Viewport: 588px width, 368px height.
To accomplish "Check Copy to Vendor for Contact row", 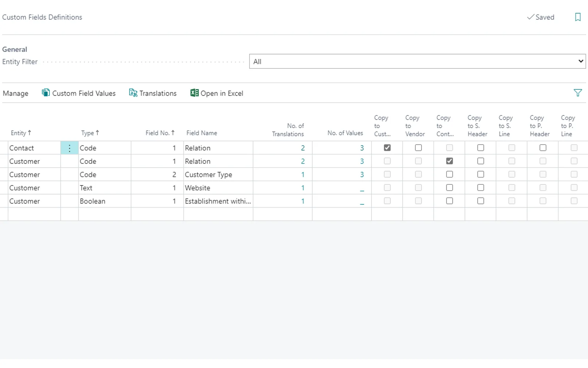I will (x=418, y=148).
